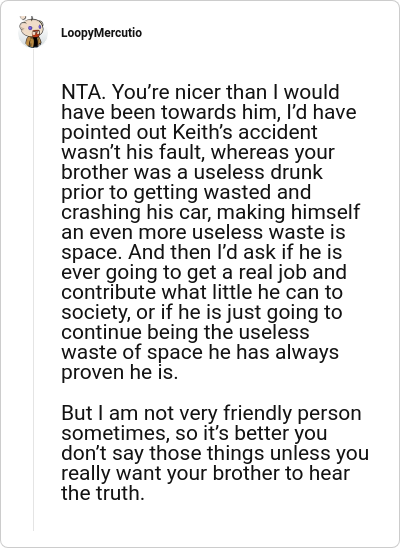Open the LoopyMercutio username profile link

point(101,33)
